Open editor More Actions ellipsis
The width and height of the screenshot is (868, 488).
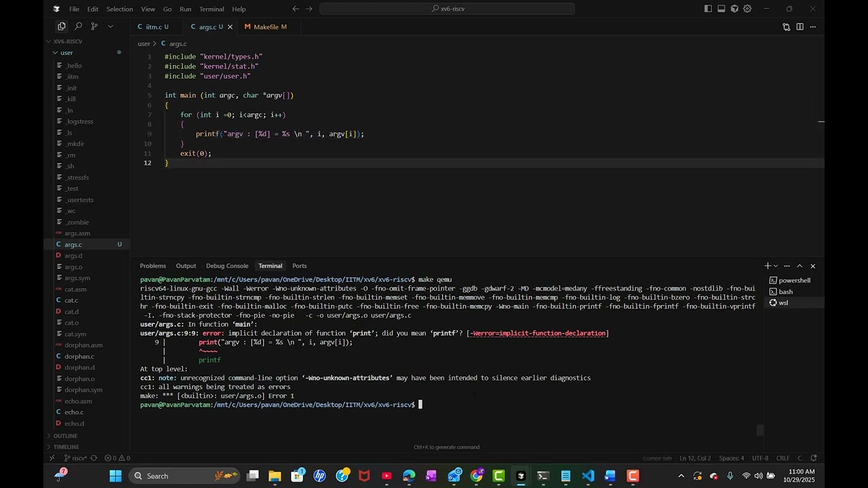[813, 27]
